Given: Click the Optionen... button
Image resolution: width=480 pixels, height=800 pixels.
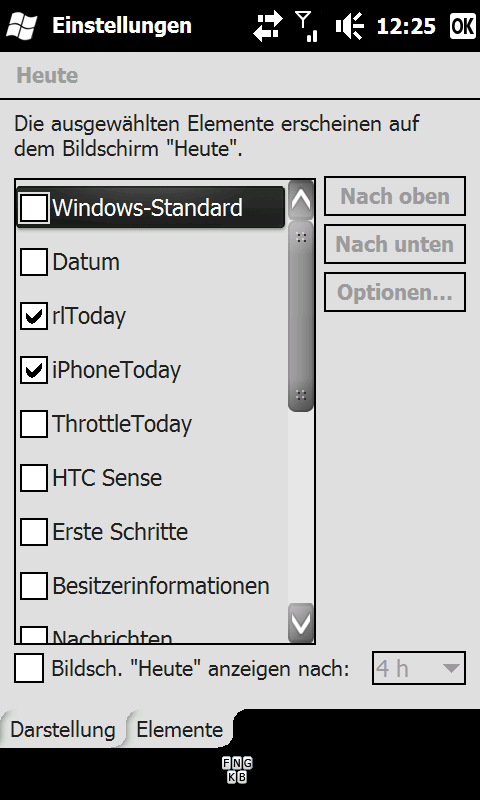Looking at the screenshot, I should [395, 292].
